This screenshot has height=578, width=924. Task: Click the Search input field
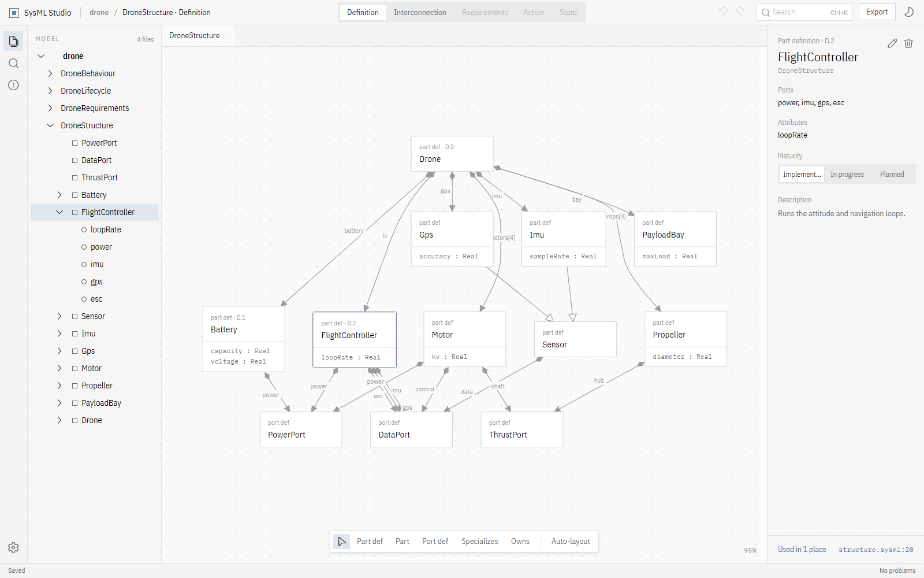pos(804,12)
